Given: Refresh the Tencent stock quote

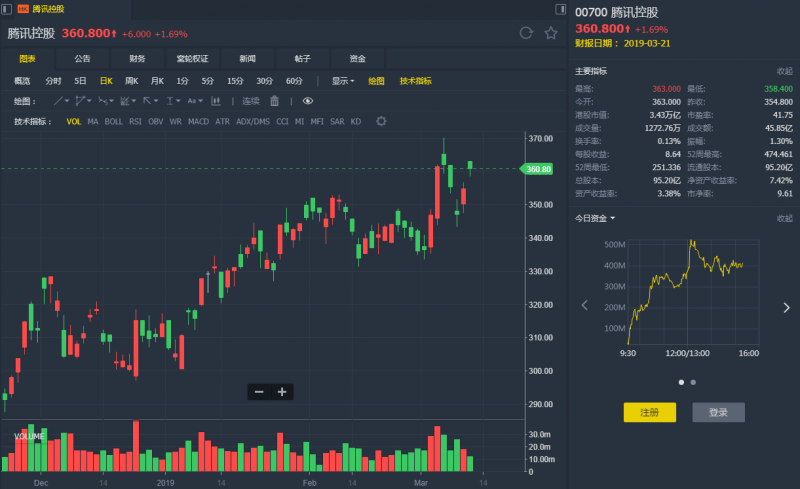Looking at the screenshot, I should click(526, 33).
